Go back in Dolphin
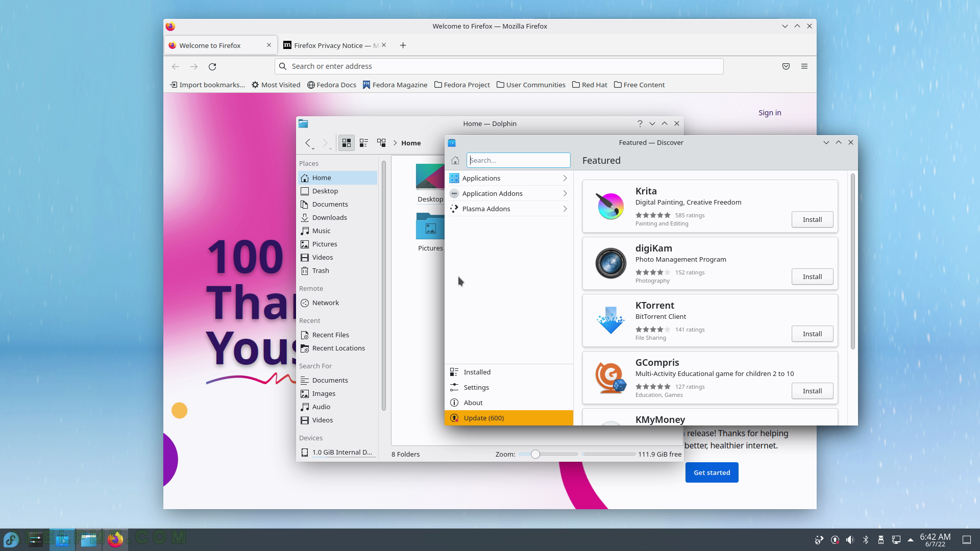This screenshot has height=551, width=980. 308,143
